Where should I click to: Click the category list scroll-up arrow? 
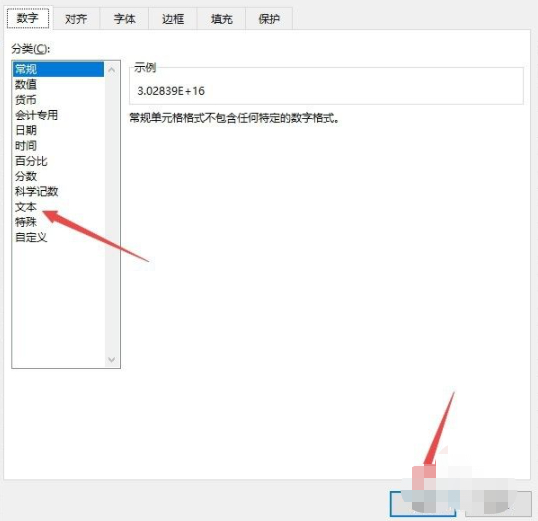[x=112, y=70]
